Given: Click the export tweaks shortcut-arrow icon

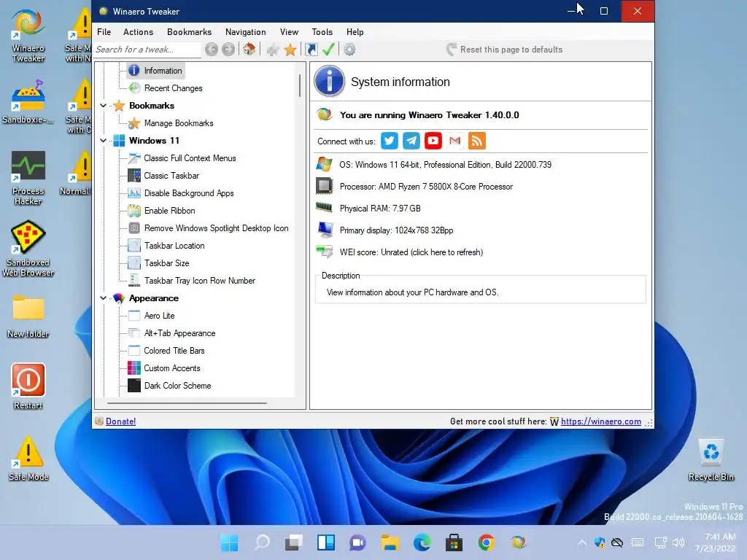Looking at the screenshot, I should pyautogui.click(x=311, y=49).
